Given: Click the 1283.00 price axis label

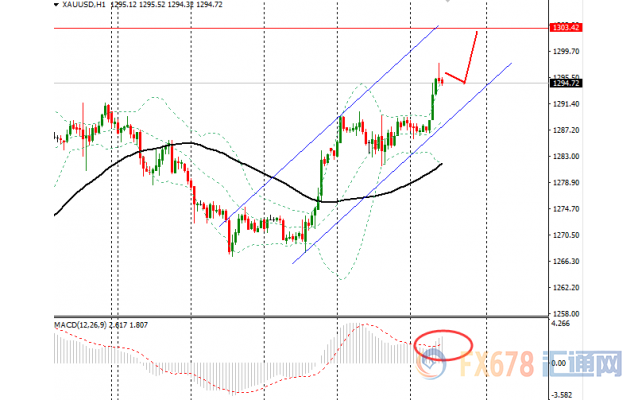Looking at the screenshot, I should tap(566, 156).
